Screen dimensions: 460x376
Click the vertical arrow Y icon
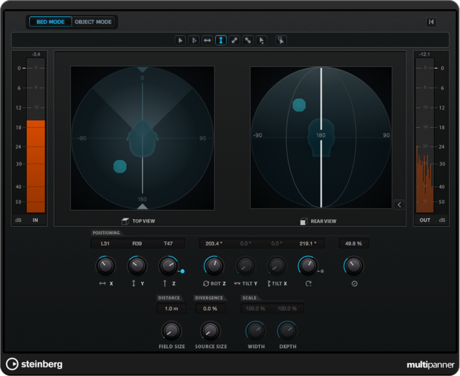pyautogui.click(x=134, y=284)
